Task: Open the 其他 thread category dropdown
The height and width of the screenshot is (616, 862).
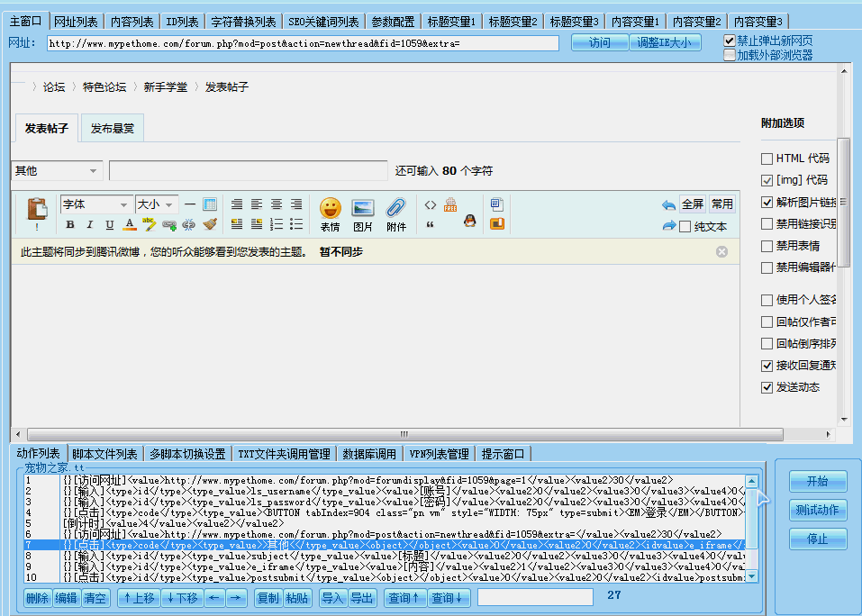Action: tap(57, 171)
